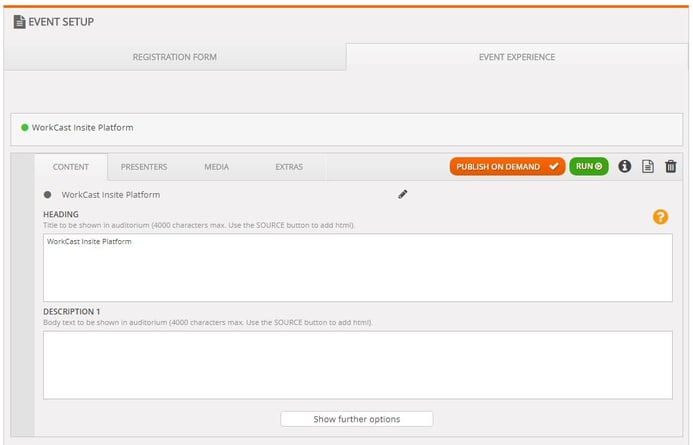The image size is (693, 445).
Task: Click the 'Title to be shown in auditorium' hint
Action: [x=199, y=225]
